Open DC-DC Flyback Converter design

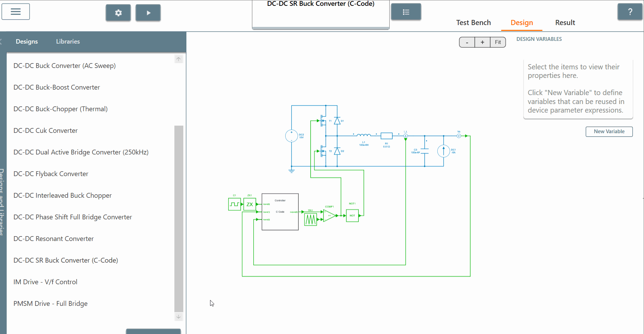click(51, 174)
